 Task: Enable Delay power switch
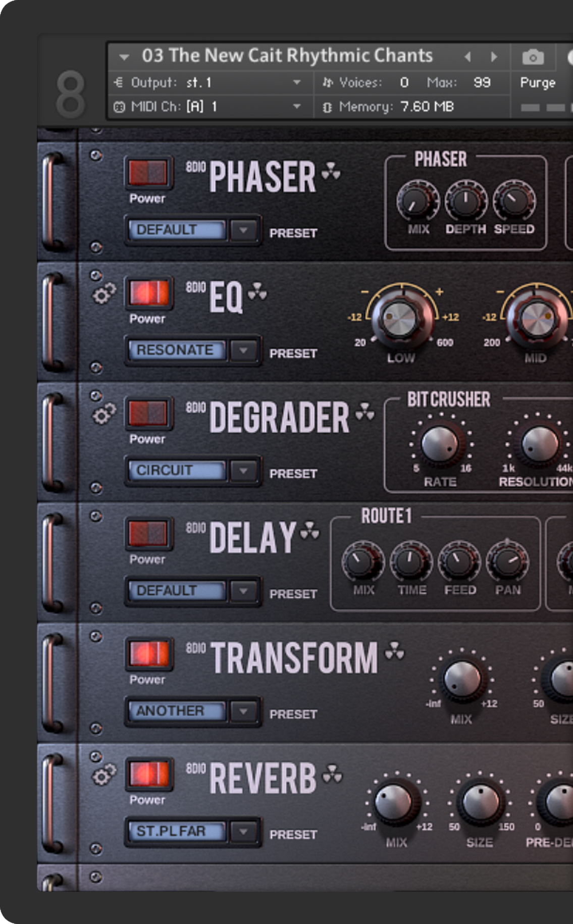[x=148, y=533]
